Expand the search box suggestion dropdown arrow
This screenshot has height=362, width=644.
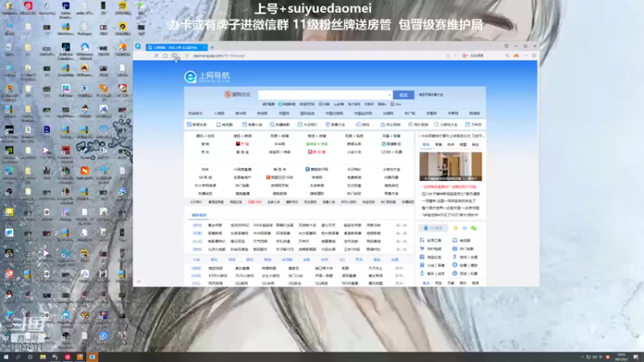pos(390,95)
